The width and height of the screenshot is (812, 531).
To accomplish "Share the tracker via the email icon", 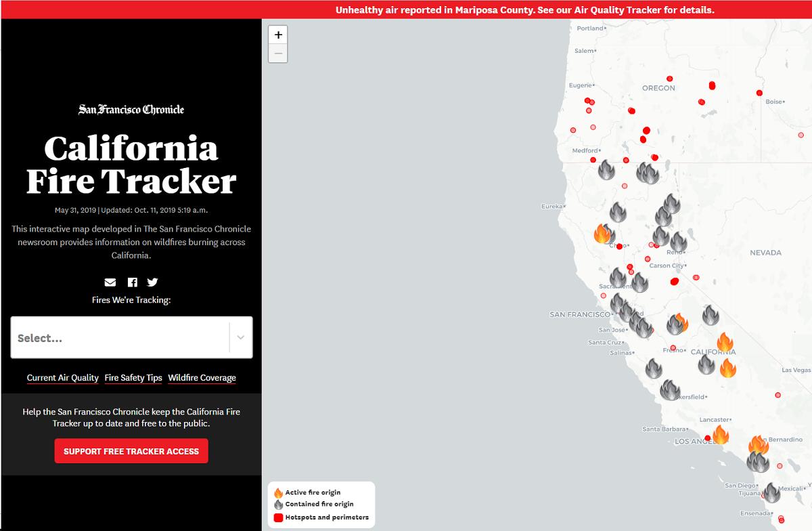I will coord(110,282).
